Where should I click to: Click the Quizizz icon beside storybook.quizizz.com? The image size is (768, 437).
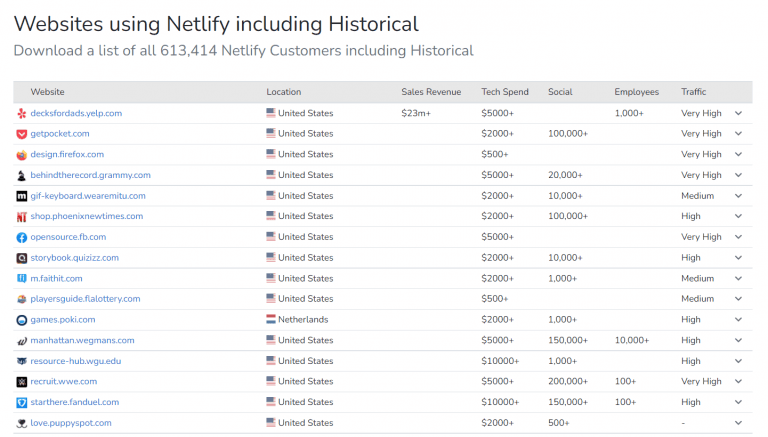point(22,258)
